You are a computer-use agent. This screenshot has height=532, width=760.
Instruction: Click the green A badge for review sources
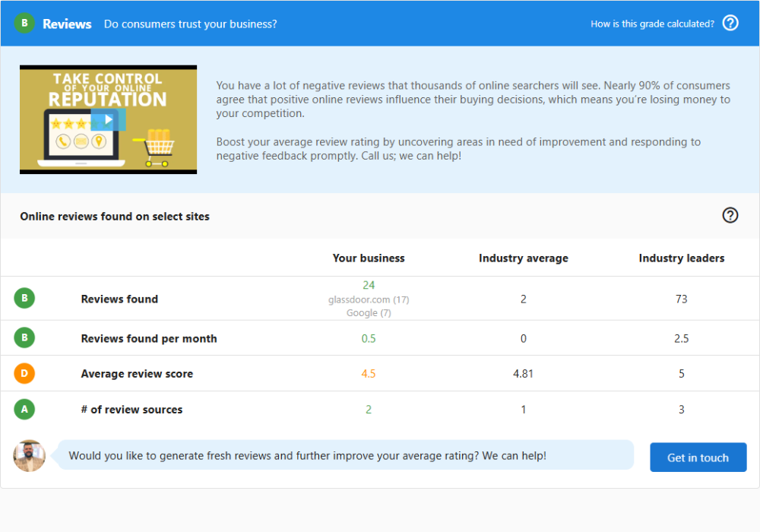24,409
